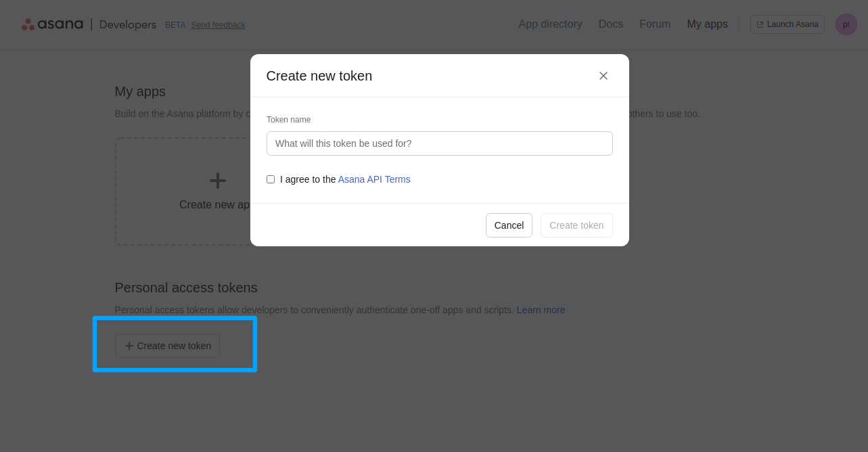Click the Create token button
The width and height of the screenshot is (868, 452).
point(576,225)
